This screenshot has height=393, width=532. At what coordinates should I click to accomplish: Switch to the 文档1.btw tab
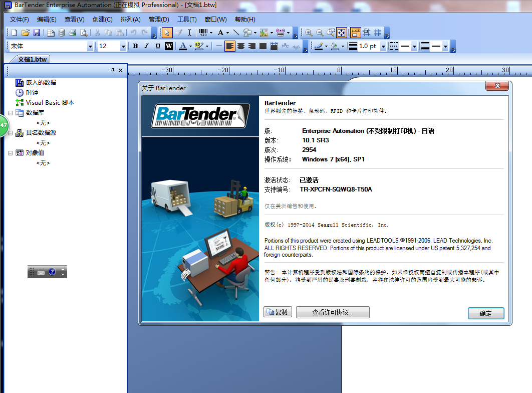tap(32, 59)
